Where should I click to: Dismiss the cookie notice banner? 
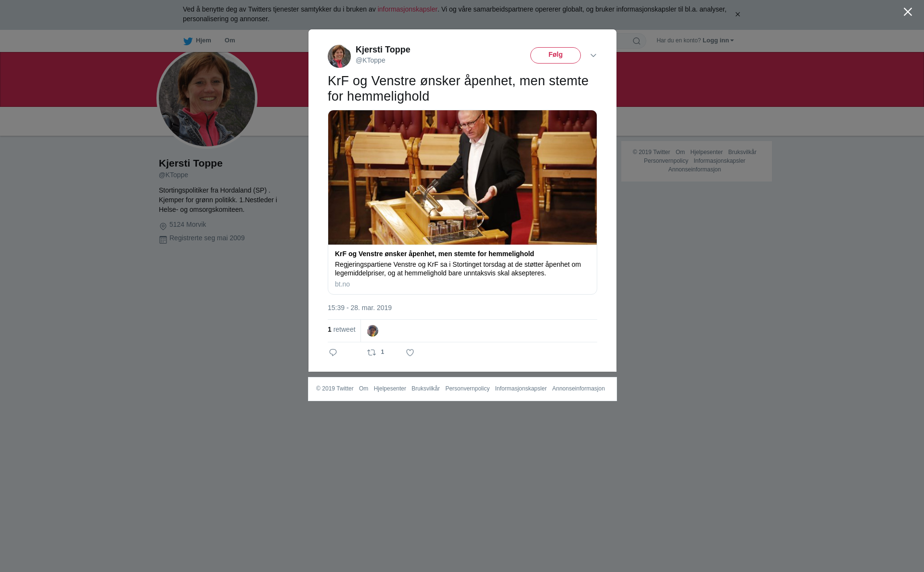point(737,14)
